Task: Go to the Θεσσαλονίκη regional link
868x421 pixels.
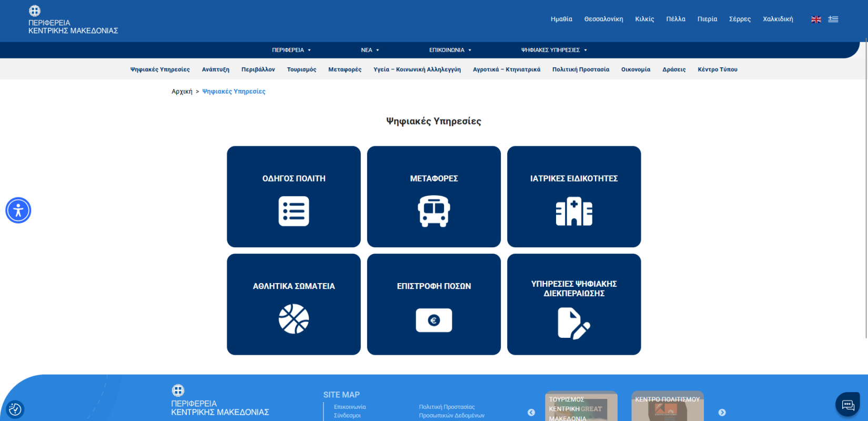Action: (x=603, y=19)
